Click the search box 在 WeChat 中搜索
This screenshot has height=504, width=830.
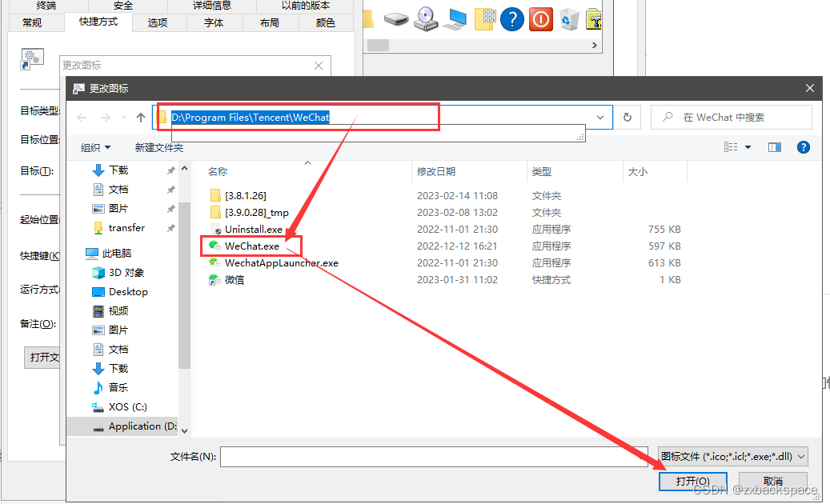(x=732, y=118)
